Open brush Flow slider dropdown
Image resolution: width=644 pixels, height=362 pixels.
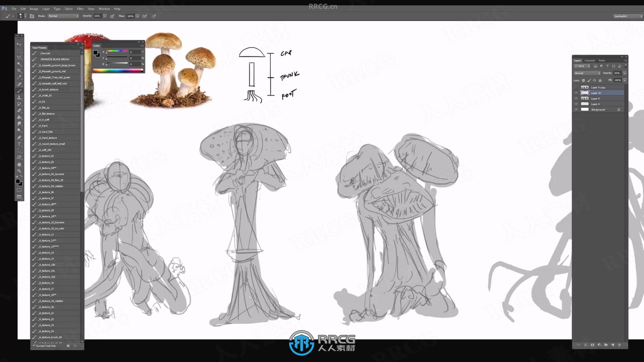click(x=138, y=16)
